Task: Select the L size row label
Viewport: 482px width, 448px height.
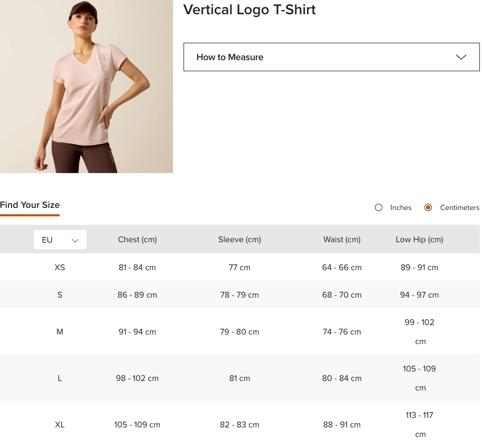Action: [x=60, y=378]
